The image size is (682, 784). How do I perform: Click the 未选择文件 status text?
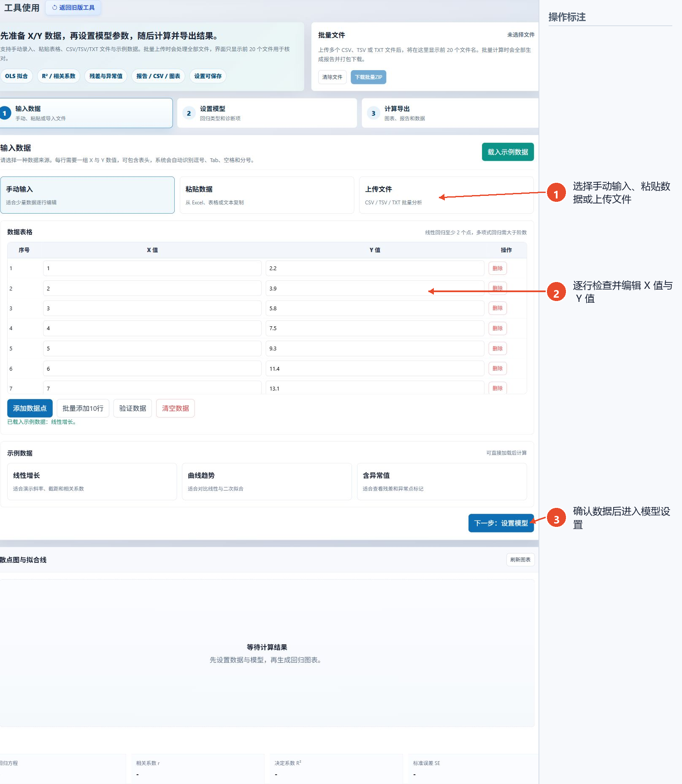click(521, 35)
